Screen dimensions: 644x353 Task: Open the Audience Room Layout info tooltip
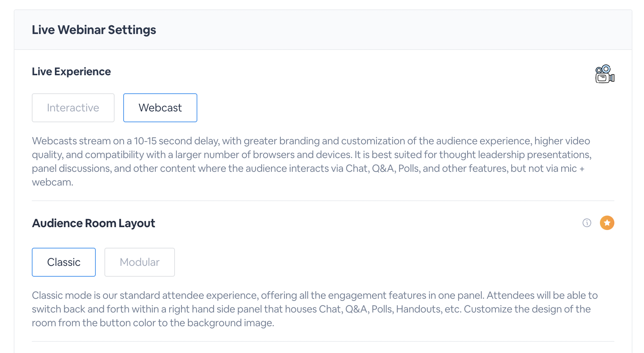tap(587, 223)
